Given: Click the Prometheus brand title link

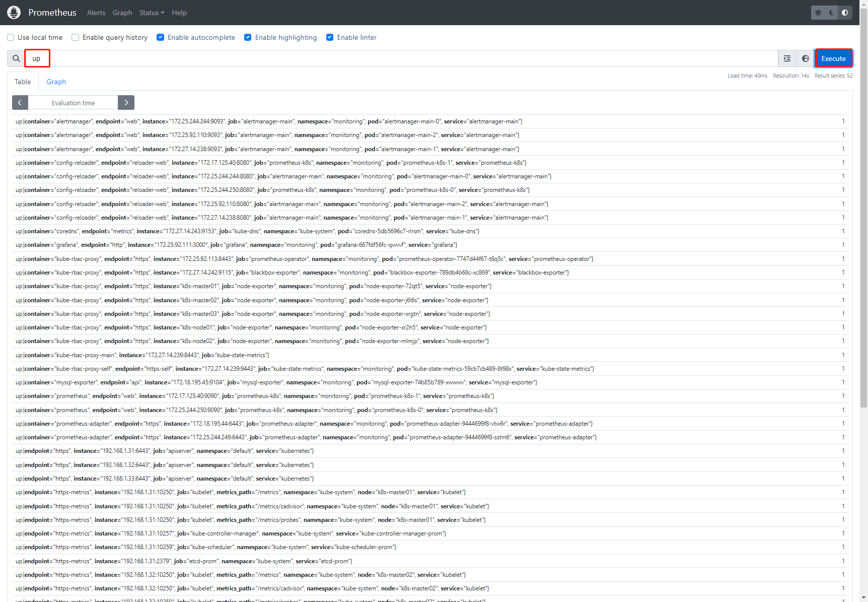Looking at the screenshot, I should pos(52,13).
